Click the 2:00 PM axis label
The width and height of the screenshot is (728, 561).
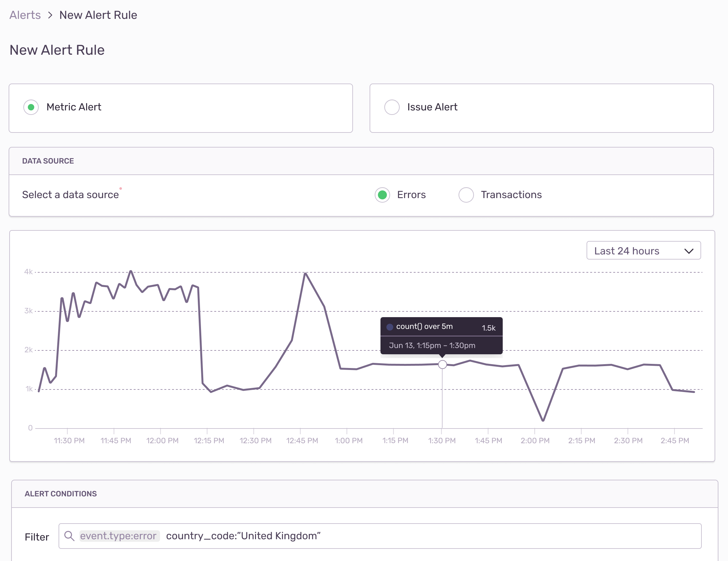535,440
